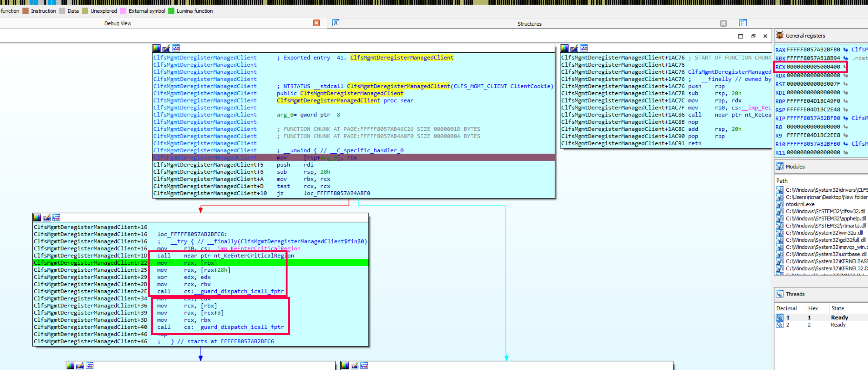Click the color palette icon on the top graph node
The width and height of the screenshot is (868, 370).
click(x=157, y=48)
